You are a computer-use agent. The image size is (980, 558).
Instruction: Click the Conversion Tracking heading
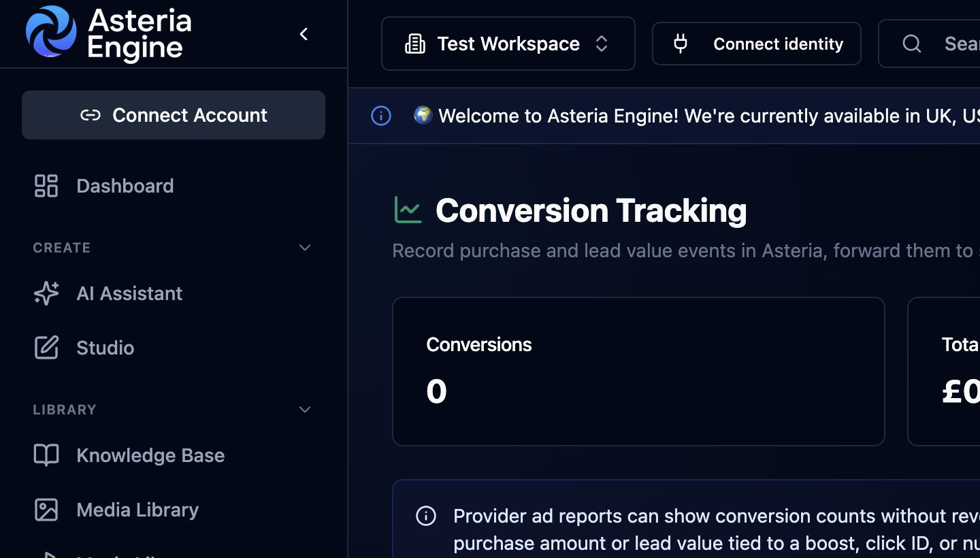591,210
